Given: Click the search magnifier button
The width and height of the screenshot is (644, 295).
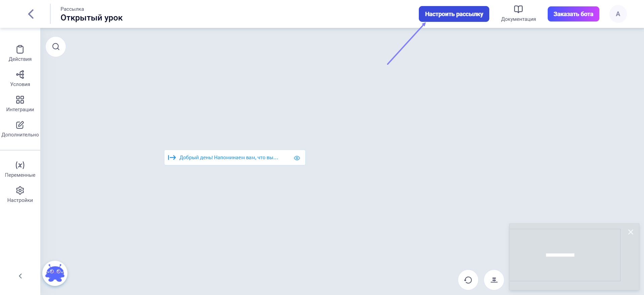Looking at the screenshot, I should (56, 47).
